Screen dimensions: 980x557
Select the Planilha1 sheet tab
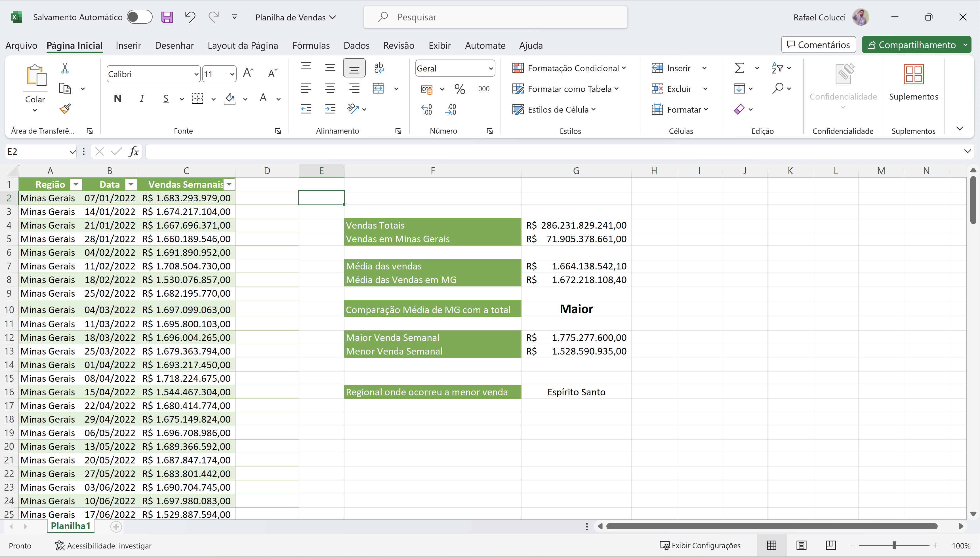[x=71, y=526]
